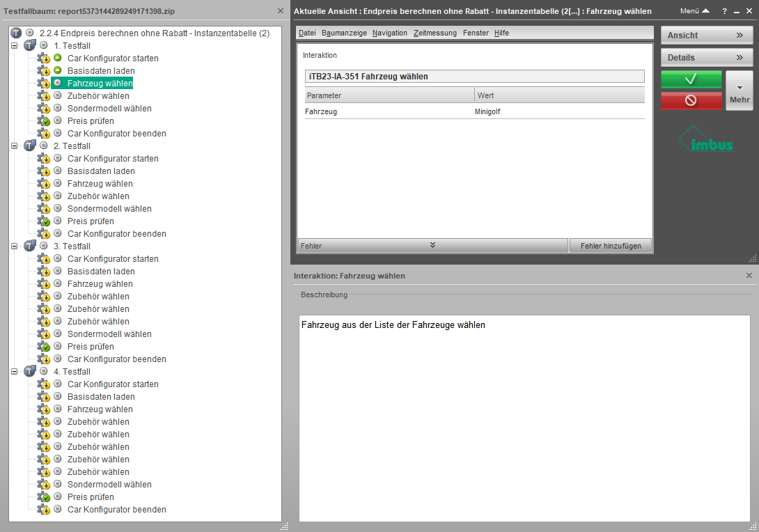This screenshot has width=759, height=532.
Task: Click the green status indicator of Basisdaten laden in 1. Testfall
Action: pyautogui.click(x=58, y=71)
